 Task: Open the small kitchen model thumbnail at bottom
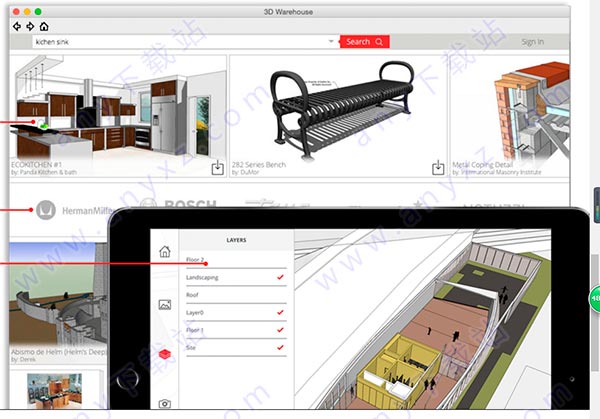54,391
